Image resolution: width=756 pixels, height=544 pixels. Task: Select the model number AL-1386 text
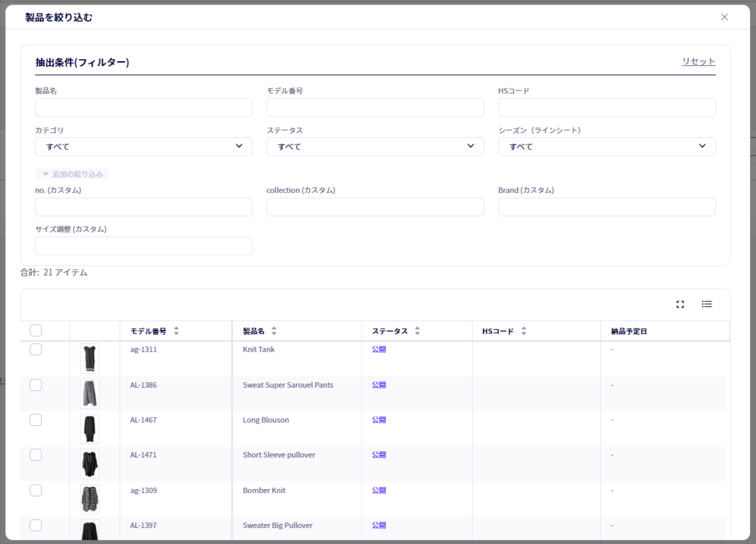(x=143, y=385)
